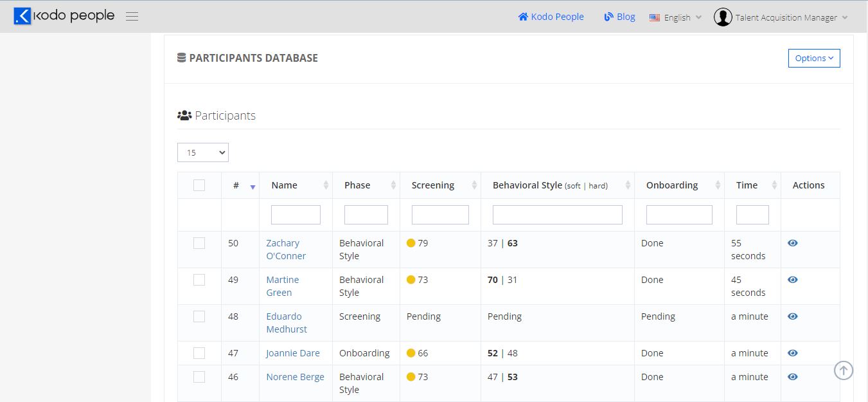Open Norene Berge's profile link
The width and height of the screenshot is (868, 402).
coord(295,376)
